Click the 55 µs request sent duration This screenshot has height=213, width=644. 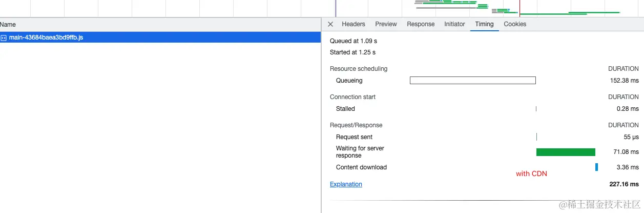click(x=631, y=137)
